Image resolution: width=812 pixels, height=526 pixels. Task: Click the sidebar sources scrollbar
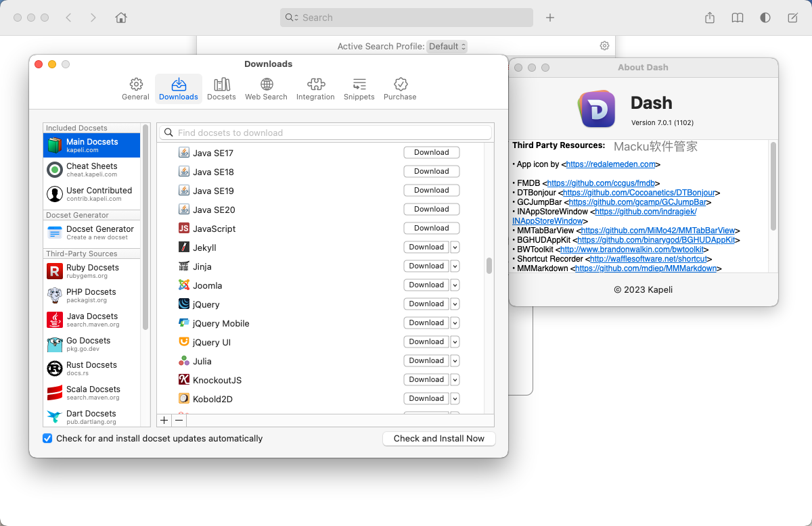145,226
